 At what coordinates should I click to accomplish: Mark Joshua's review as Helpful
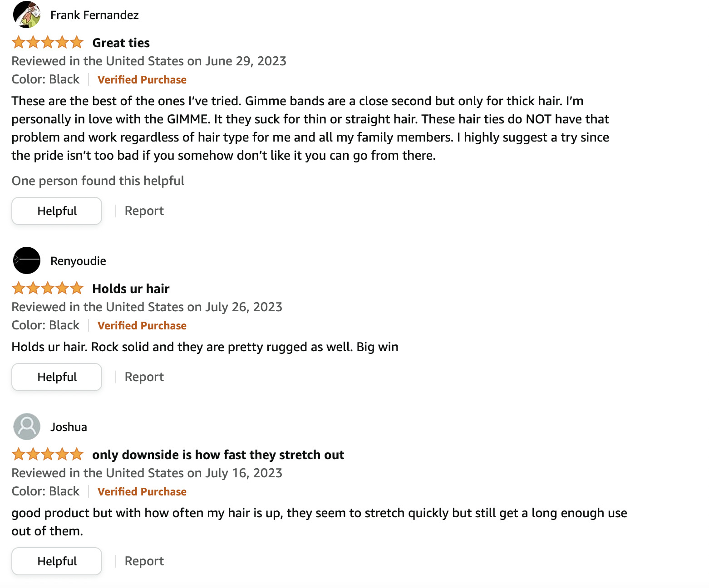pyautogui.click(x=57, y=561)
